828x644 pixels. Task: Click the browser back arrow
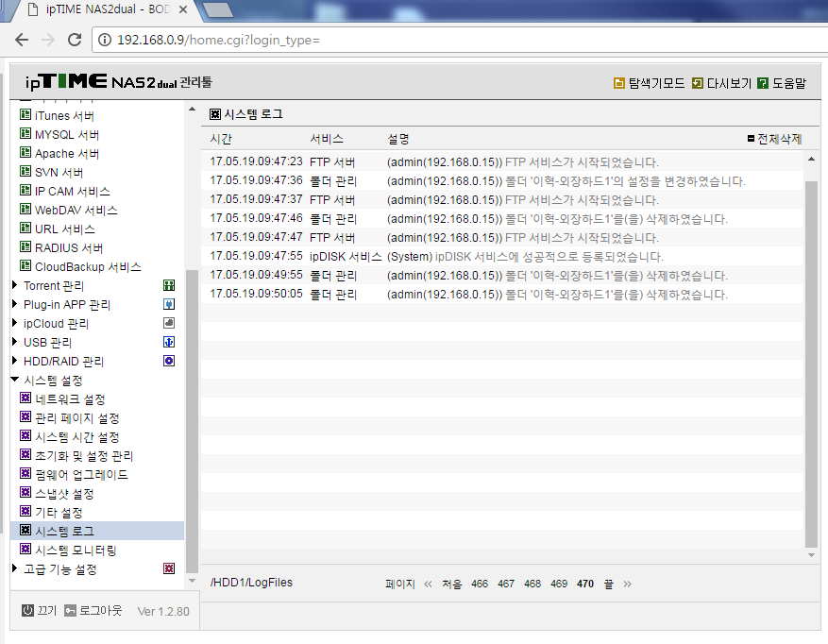22,40
